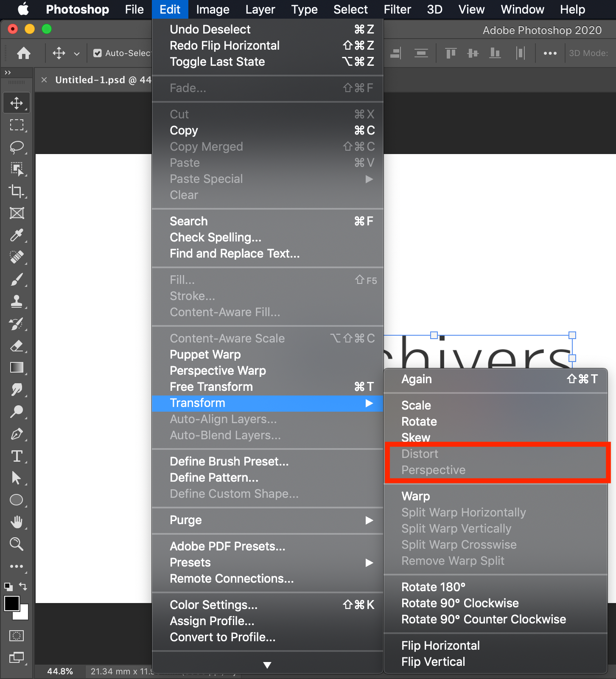Select the Frame tool

(17, 213)
